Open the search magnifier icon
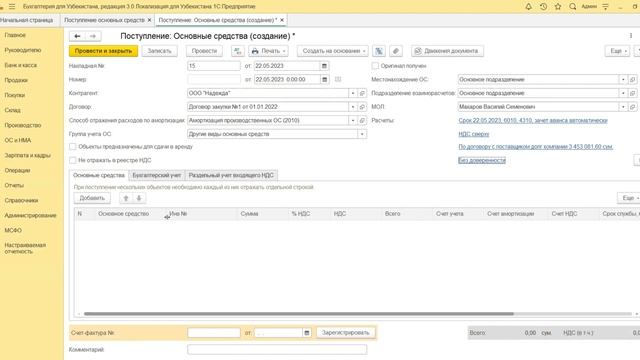Image resolution: width=640 pixels, height=360 pixels. [573, 7]
